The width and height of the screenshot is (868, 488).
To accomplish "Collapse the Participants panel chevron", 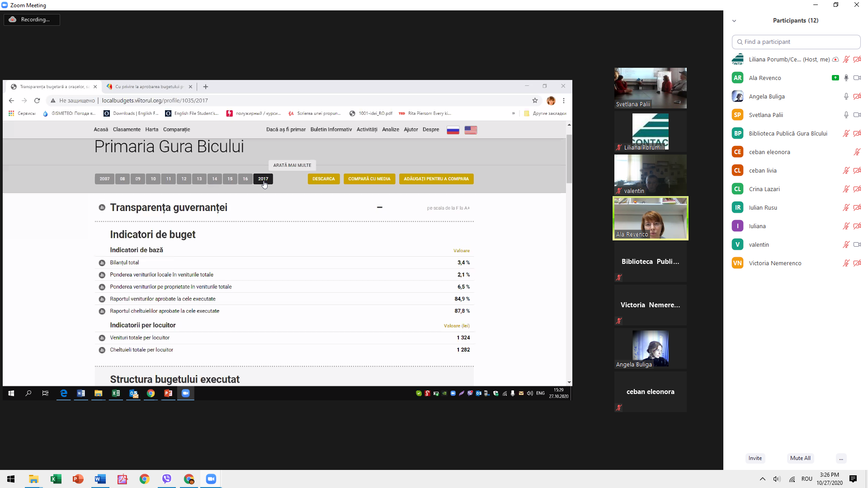I will point(734,21).
